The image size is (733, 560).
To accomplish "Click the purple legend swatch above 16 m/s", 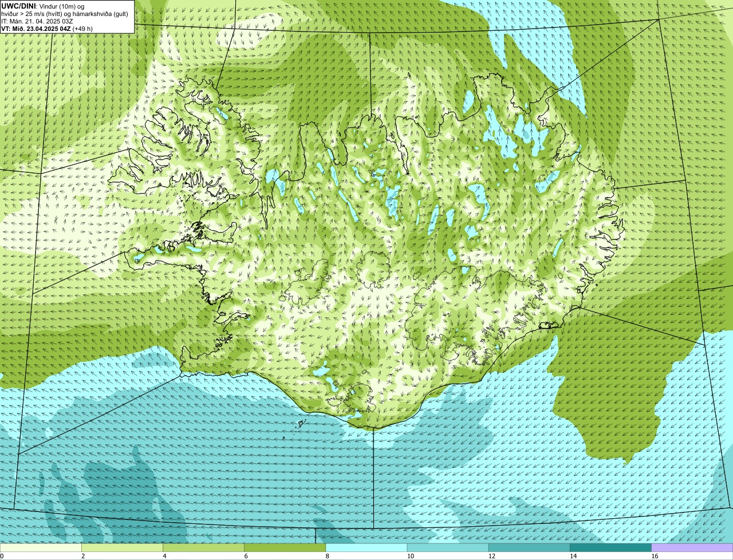I will click(x=692, y=547).
